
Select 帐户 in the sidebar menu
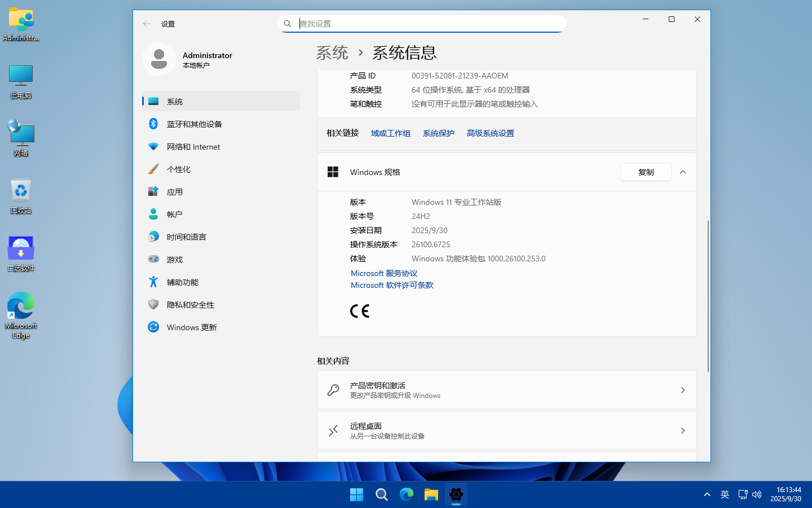175,214
